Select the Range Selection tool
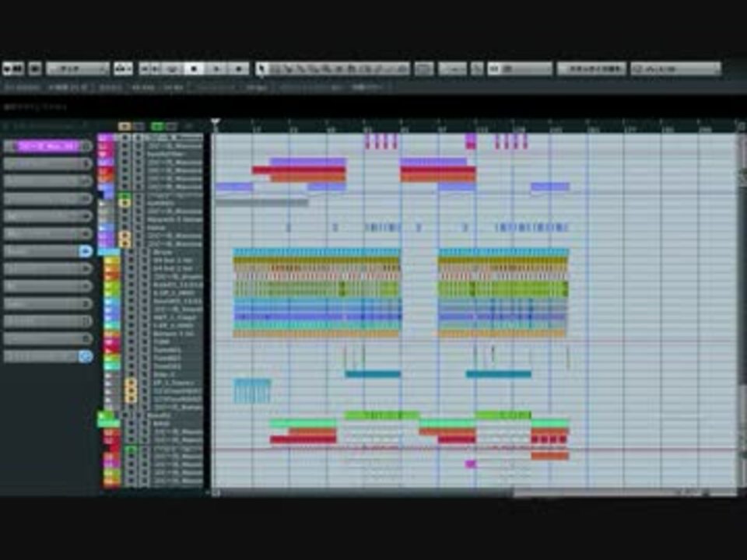747x560 pixels. pyautogui.click(x=275, y=69)
